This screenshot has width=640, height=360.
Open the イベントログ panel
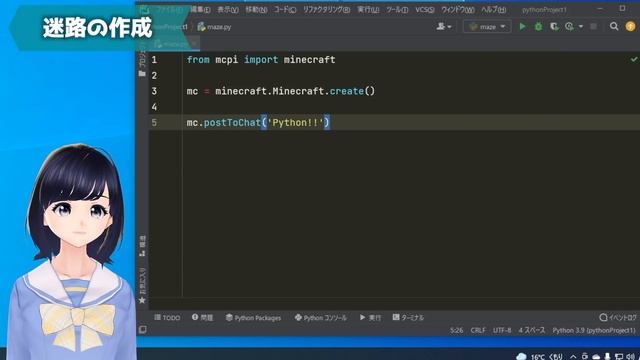[x=618, y=318]
